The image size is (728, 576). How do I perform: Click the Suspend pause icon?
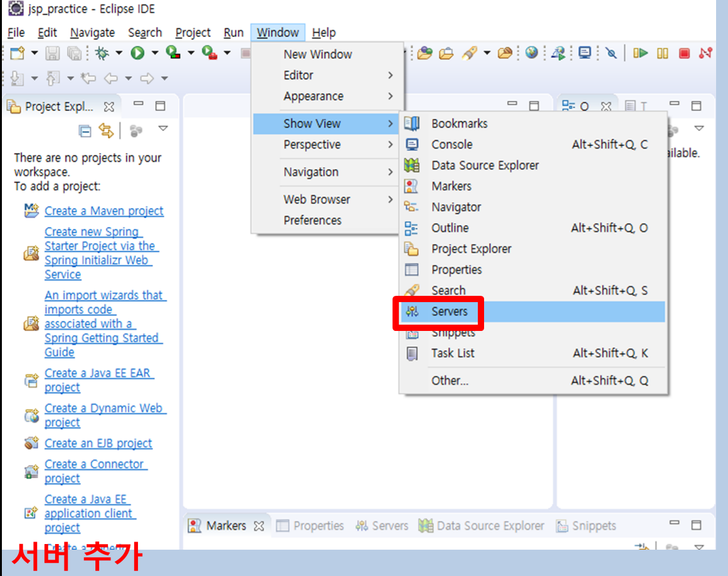pyautogui.click(x=663, y=53)
